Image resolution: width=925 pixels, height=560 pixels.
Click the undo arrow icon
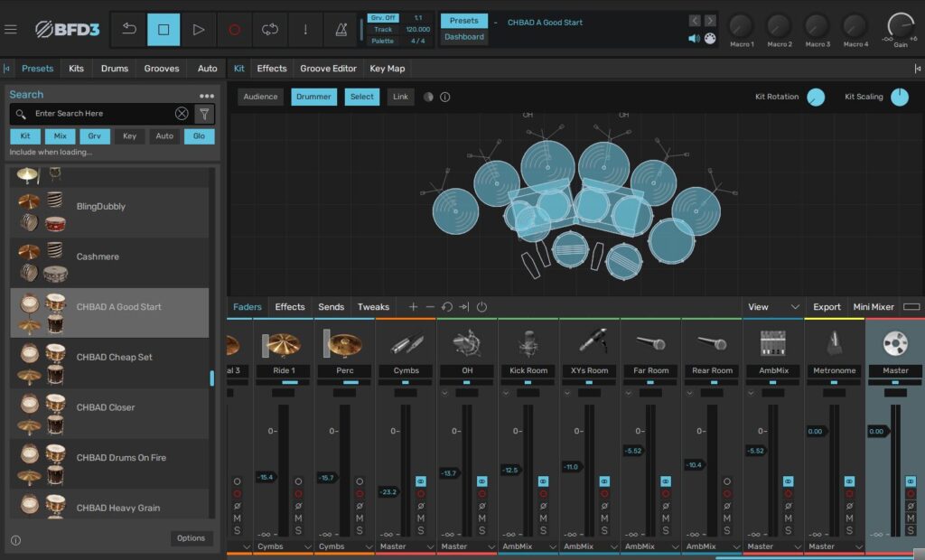coord(129,30)
